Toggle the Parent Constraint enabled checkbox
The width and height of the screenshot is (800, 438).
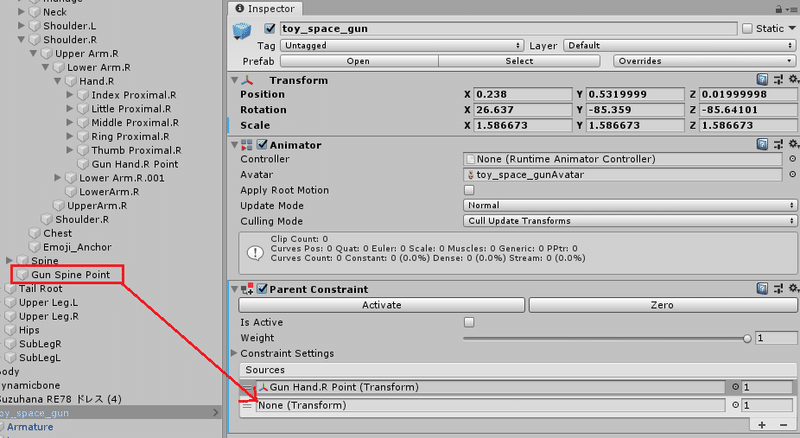262,289
